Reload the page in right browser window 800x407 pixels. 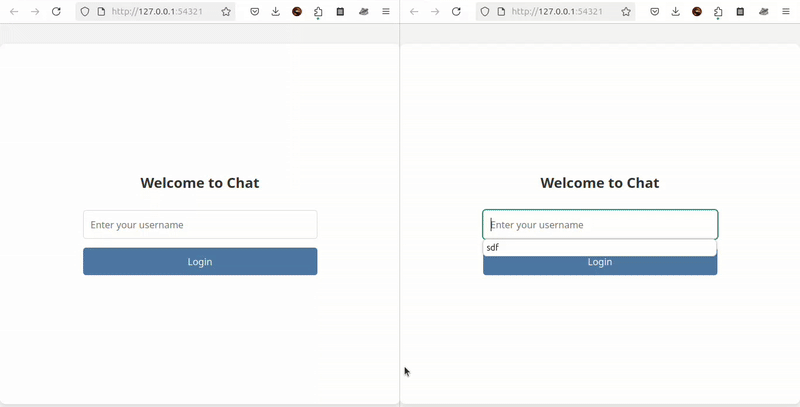(456, 11)
